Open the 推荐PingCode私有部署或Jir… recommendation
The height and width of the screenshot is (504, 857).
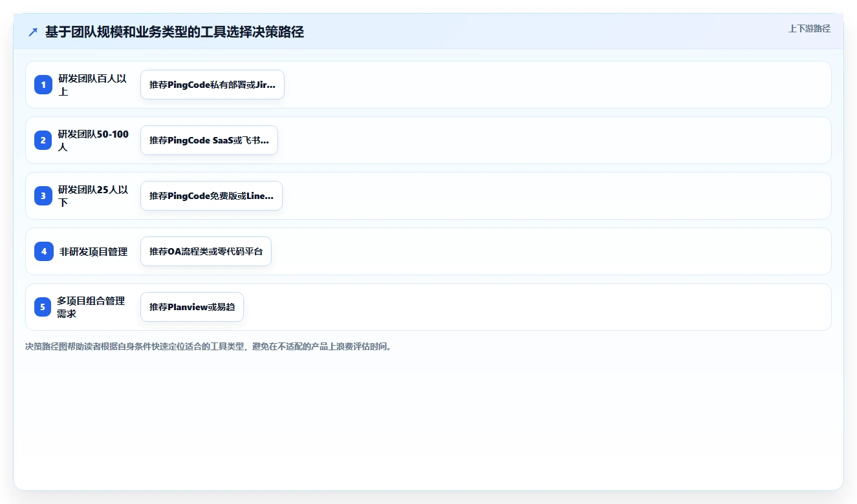(212, 85)
